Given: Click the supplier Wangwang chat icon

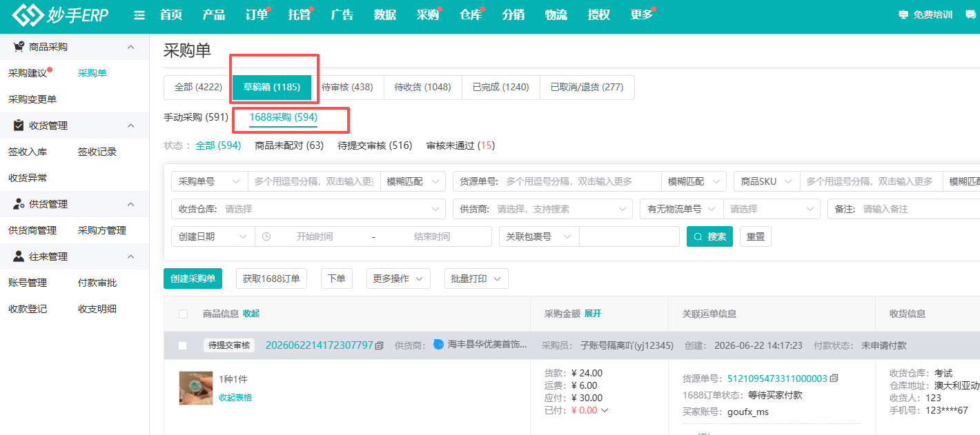Looking at the screenshot, I should tap(438, 345).
